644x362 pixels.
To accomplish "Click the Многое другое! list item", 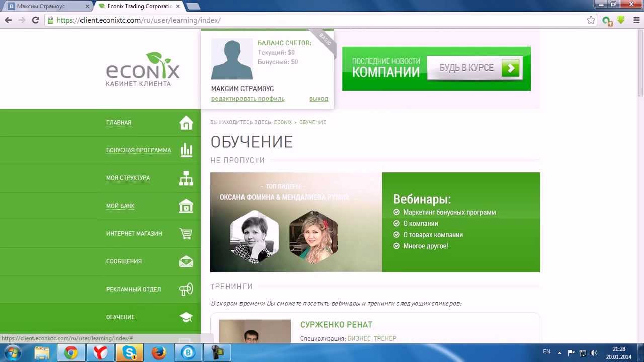I will click(x=425, y=246).
